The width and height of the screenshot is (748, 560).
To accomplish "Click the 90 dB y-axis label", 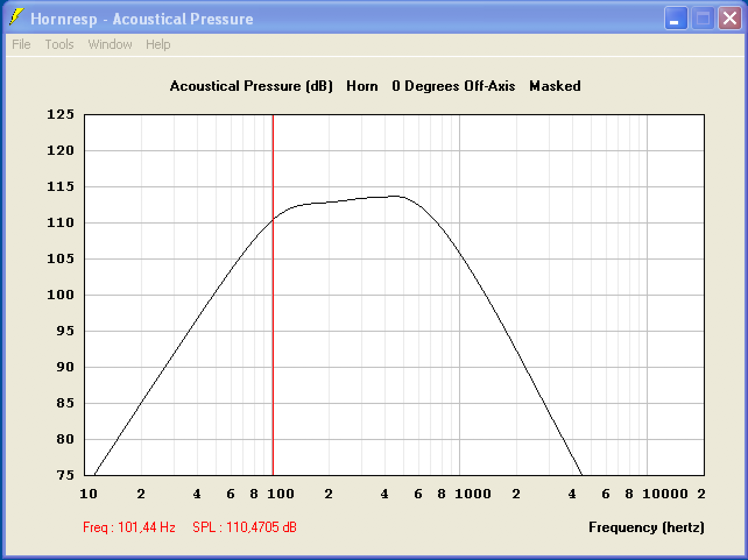I will tap(65, 367).
